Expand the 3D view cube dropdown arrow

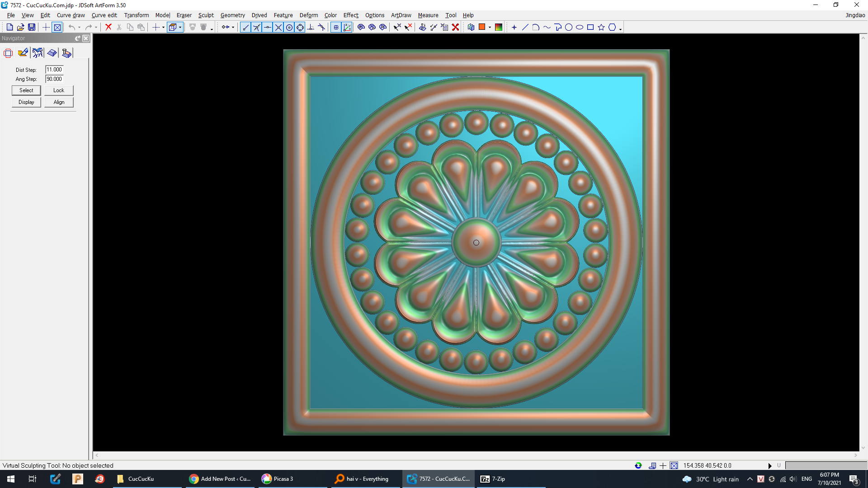(180, 28)
